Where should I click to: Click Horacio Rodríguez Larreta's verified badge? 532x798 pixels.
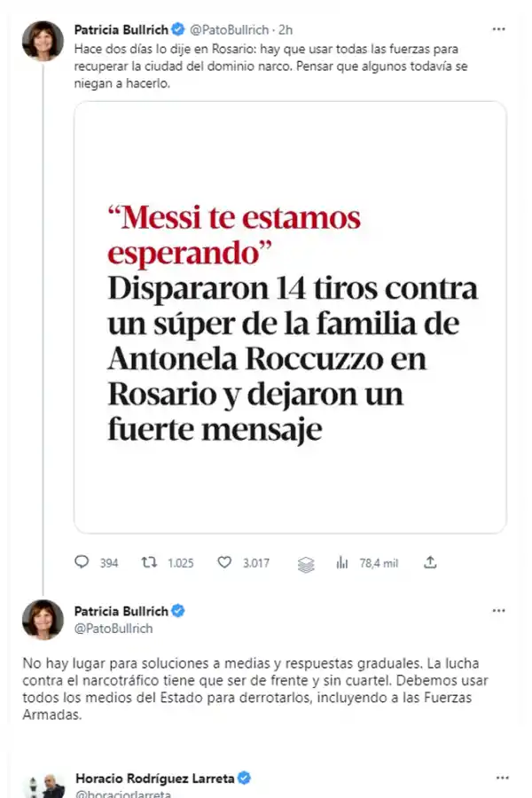click(244, 776)
